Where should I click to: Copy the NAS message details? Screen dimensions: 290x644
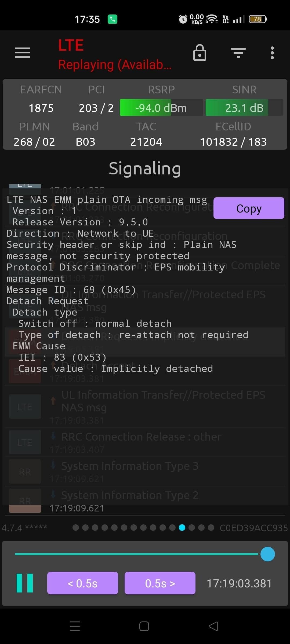[249, 208]
